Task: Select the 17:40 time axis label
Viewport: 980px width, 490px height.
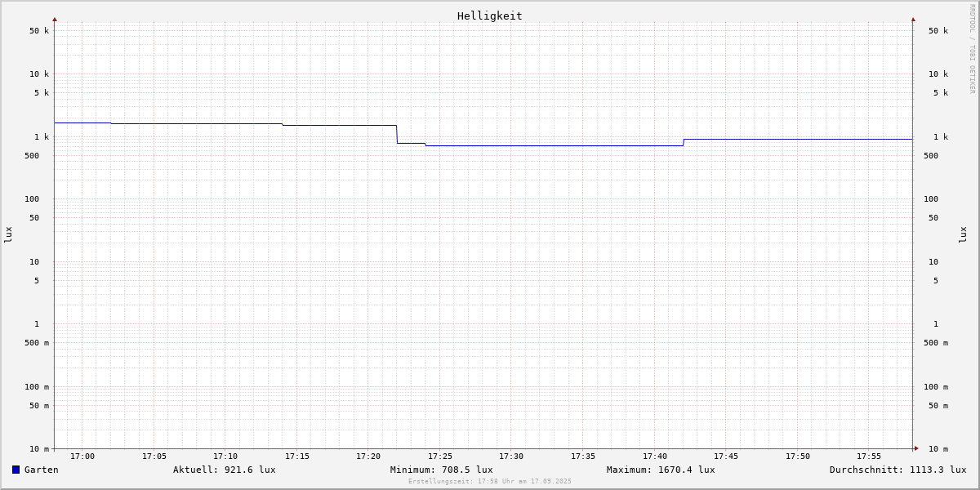Action: pos(655,457)
